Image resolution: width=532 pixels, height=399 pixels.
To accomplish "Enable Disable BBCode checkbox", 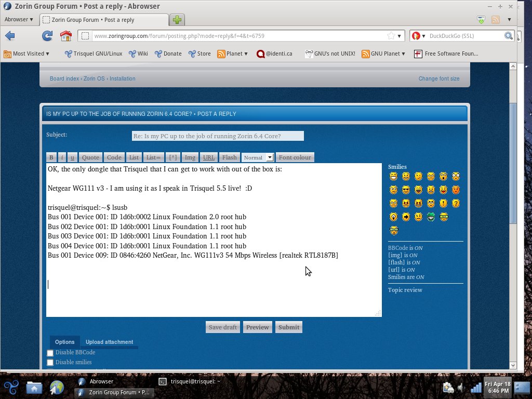I will click(50, 353).
